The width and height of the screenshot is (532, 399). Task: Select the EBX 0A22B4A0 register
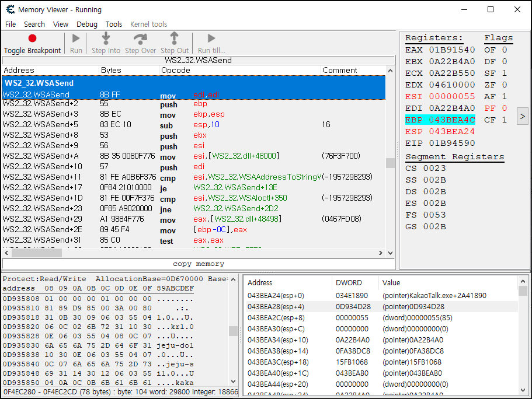pos(440,62)
